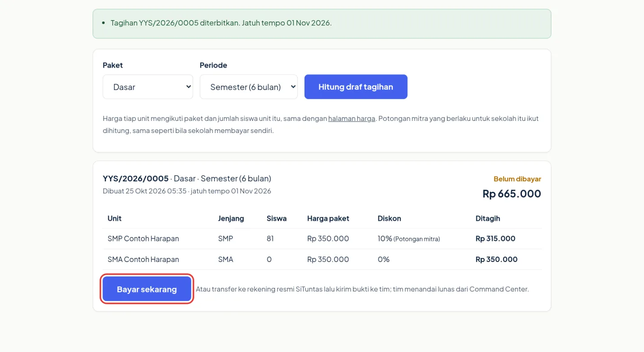Screen dimensions: 644x352
Task: Click the Periode field label
Action: pyautogui.click(x=213, y=65)
